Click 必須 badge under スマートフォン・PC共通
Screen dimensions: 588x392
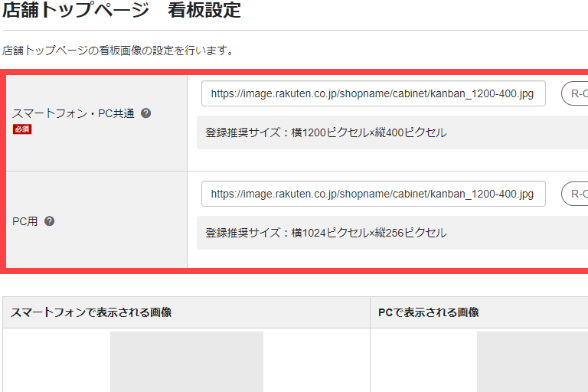[x=22, y=129]
